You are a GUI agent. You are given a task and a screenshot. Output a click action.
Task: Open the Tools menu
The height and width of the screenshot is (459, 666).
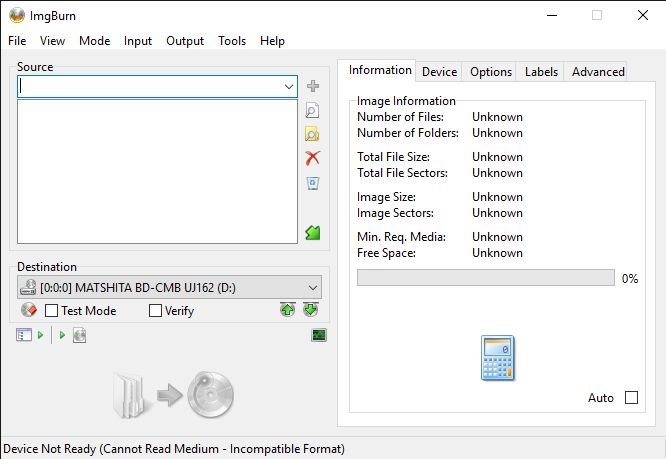point(232,41)
